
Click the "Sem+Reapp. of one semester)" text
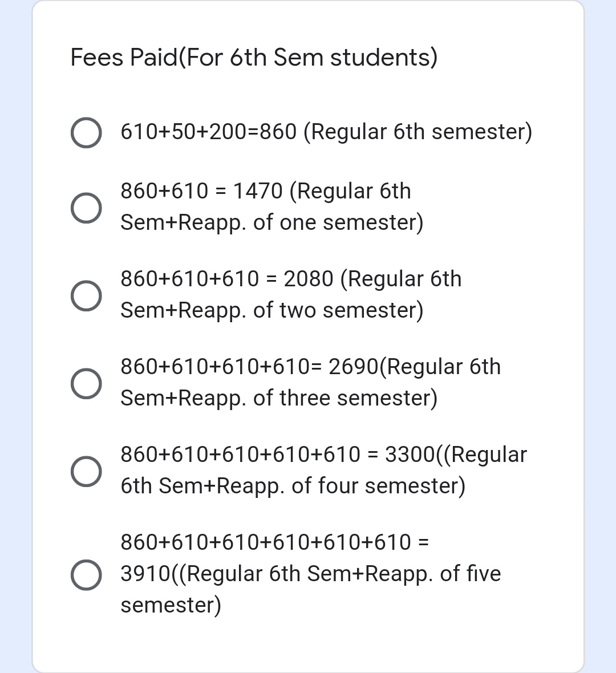click(x=271, y=222)
